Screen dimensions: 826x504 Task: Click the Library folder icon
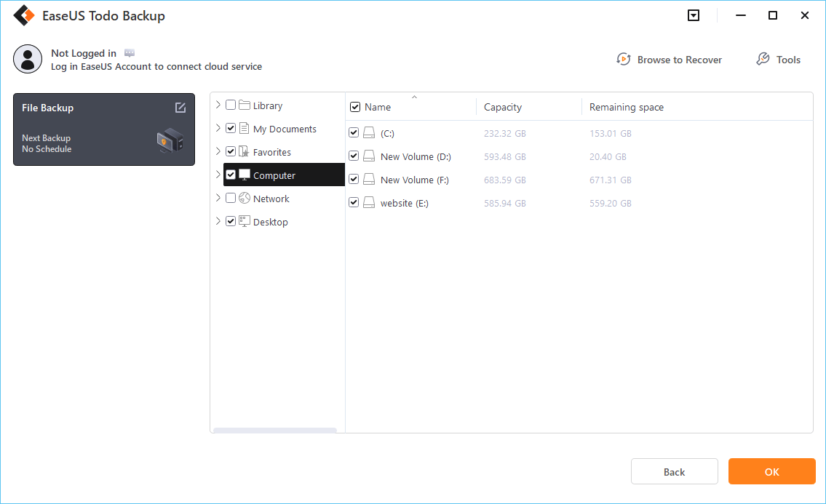(x=245, y=105)
